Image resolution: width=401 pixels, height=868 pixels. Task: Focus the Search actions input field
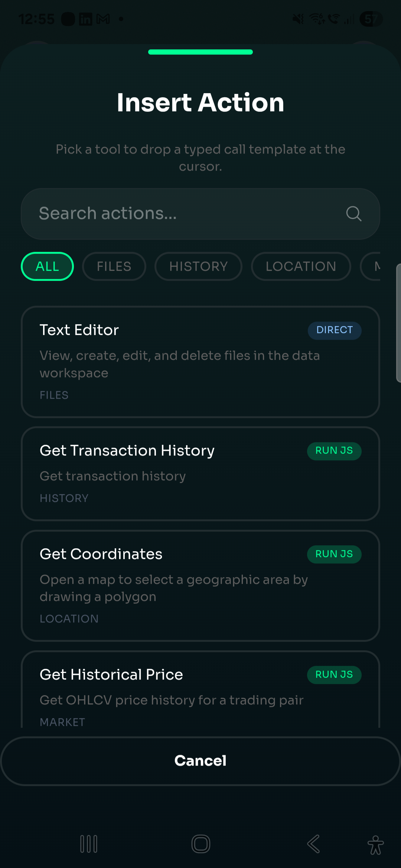(x=200, y=214)
